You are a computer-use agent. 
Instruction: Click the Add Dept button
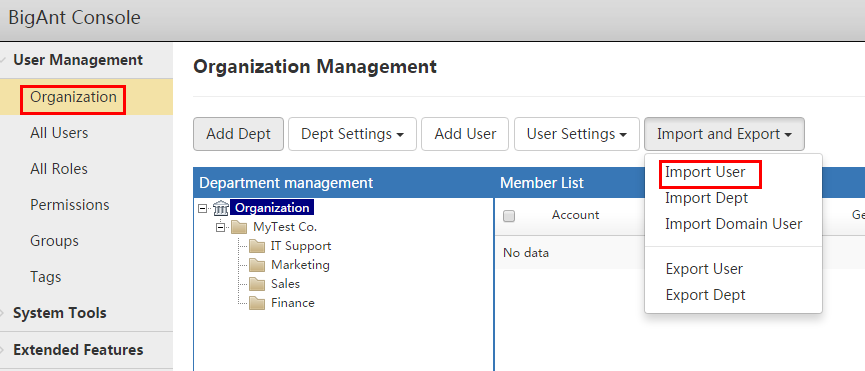coord(238,134)
